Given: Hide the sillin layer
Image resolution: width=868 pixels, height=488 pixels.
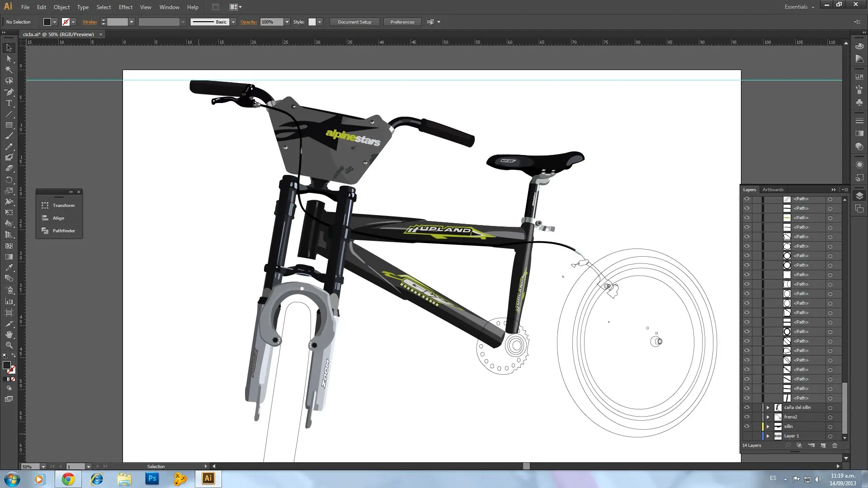Looking at the screenshot, I should click(747, 427).
